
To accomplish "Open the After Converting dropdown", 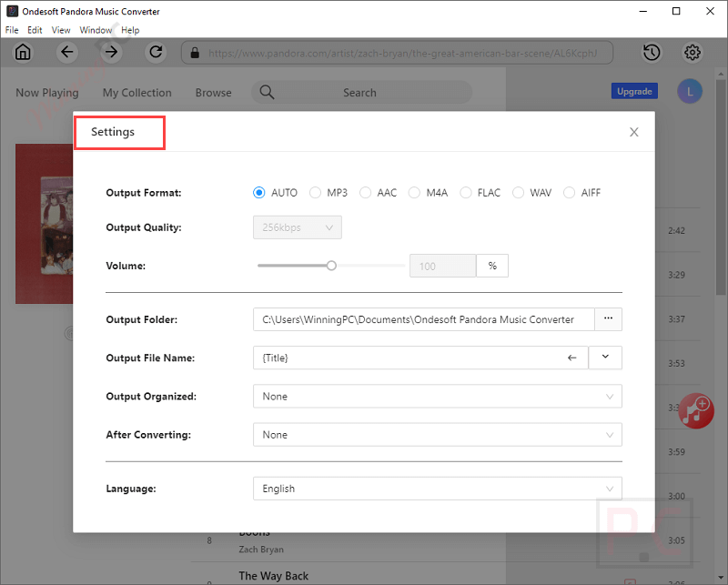I will tap(438, 435).
